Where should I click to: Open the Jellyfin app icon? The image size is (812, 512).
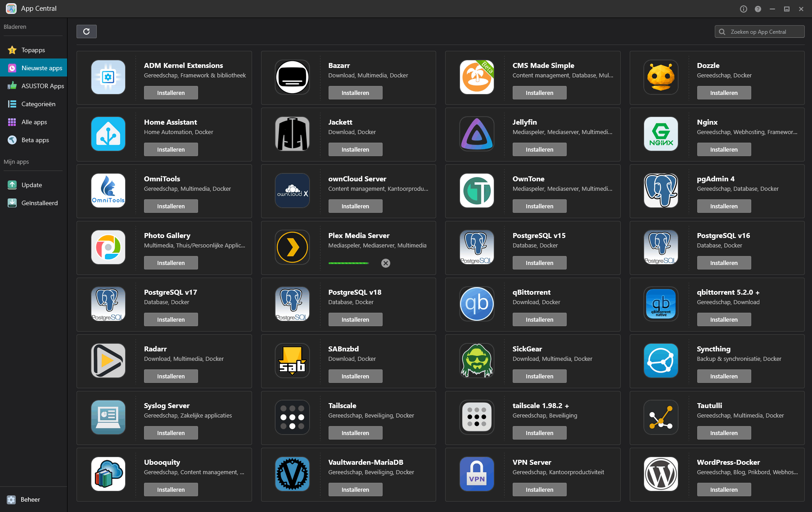click(x=477, y=134)
